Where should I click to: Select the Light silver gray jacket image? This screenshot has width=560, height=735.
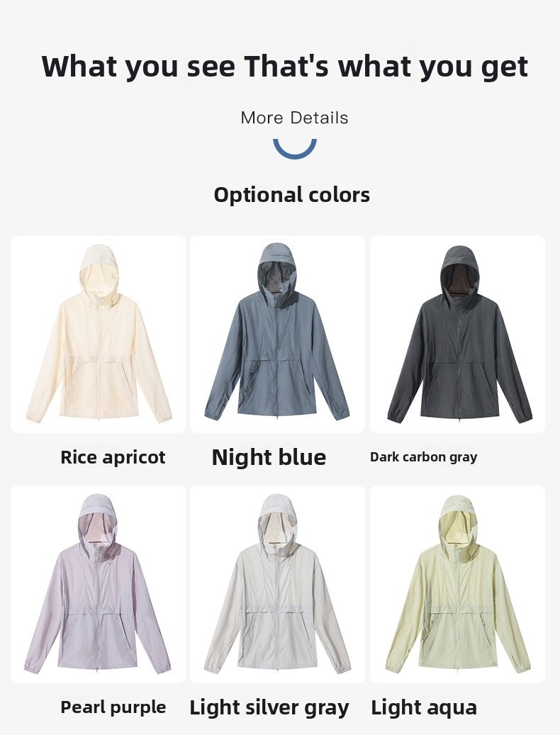277,585
